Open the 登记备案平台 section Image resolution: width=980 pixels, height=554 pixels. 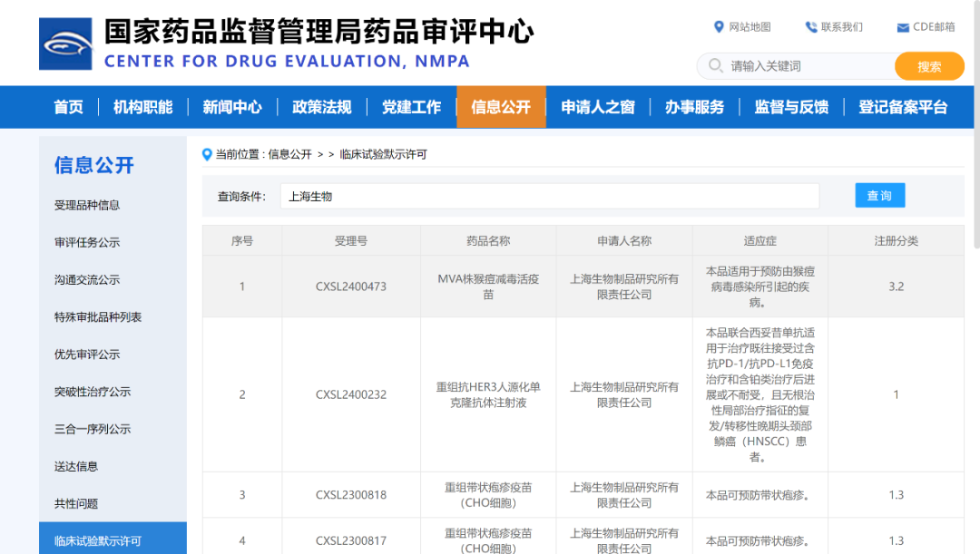[901, 106]
